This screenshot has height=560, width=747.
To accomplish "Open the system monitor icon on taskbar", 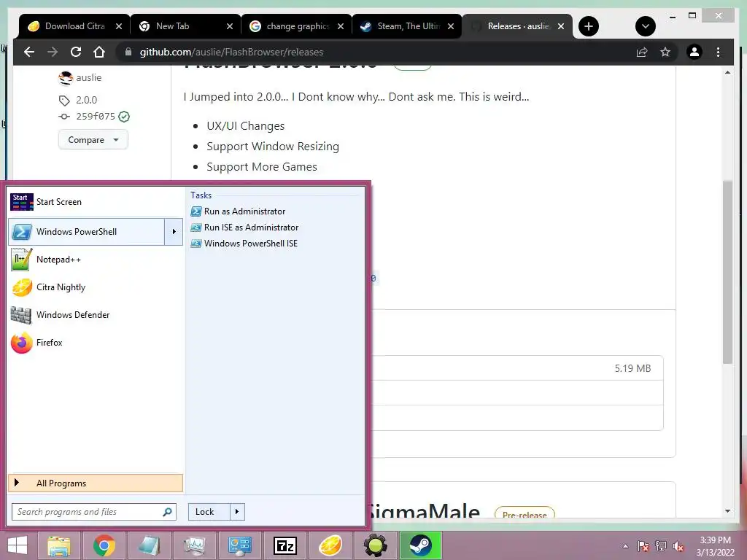I will click(194, 545).
